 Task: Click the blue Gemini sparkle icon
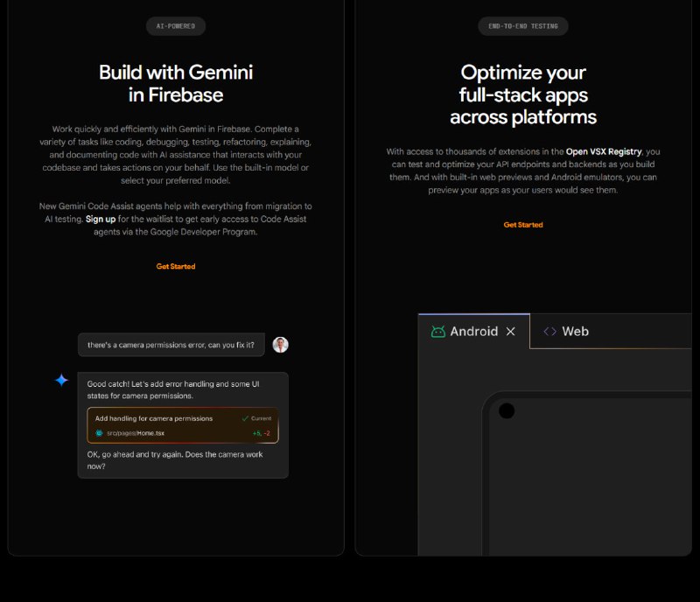pyautogui.click(x=61, y=381)
